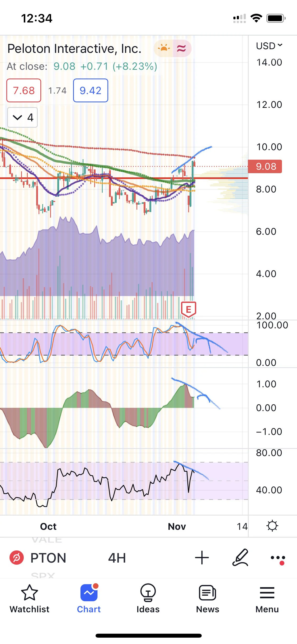Open the News tab
Image resolution: width=297 pixels, height=644 pixels.
(208, 599)
